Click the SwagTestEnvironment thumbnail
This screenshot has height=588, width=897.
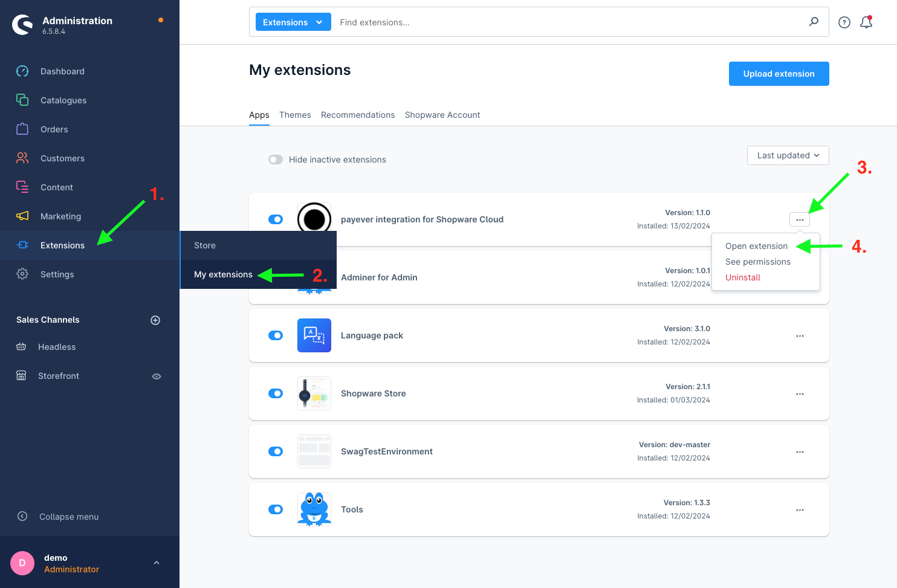point(314,451)
